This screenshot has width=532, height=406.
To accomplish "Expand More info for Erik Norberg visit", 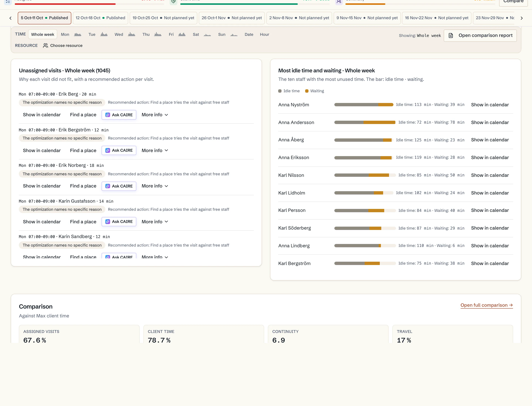I will tap(155, 186).
